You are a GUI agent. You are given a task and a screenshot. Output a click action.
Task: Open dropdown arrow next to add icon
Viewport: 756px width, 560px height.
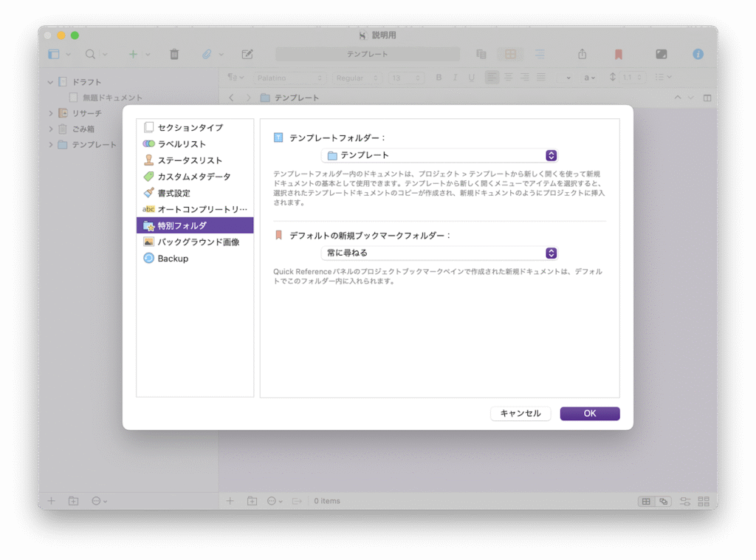pos(148,55)
